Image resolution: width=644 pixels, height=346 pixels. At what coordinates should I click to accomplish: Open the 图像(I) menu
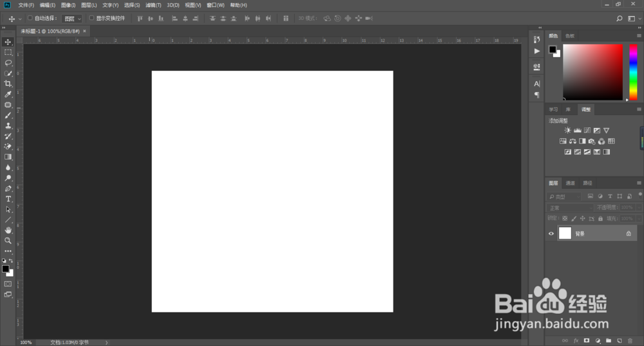click(68, 5)
